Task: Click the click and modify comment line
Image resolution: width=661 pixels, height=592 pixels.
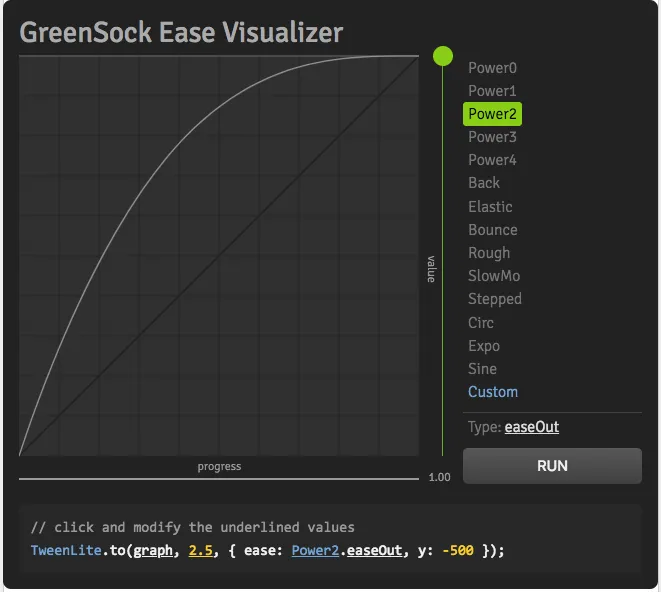Action: click(x=193, y=527)
